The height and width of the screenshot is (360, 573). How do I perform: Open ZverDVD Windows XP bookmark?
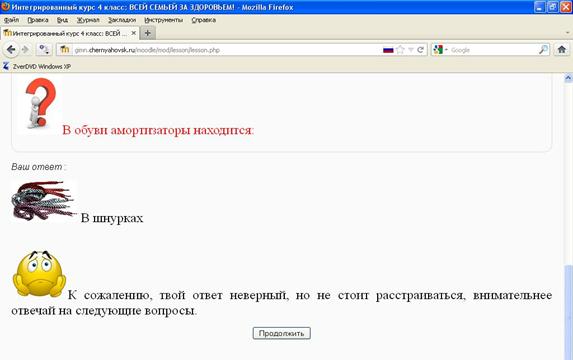click(x=37, y=67)
